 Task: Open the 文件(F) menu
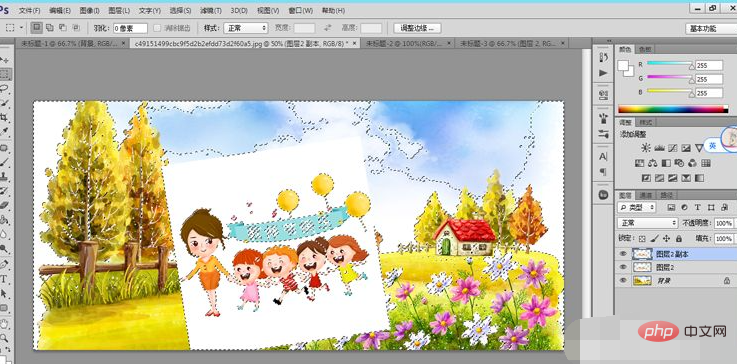coord(29,10)
